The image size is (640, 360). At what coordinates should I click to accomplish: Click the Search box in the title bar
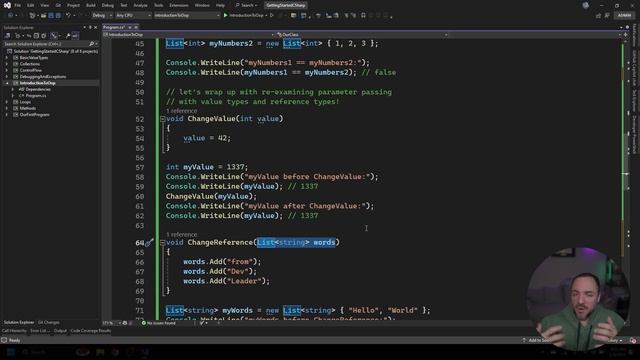tap(246, 5)
